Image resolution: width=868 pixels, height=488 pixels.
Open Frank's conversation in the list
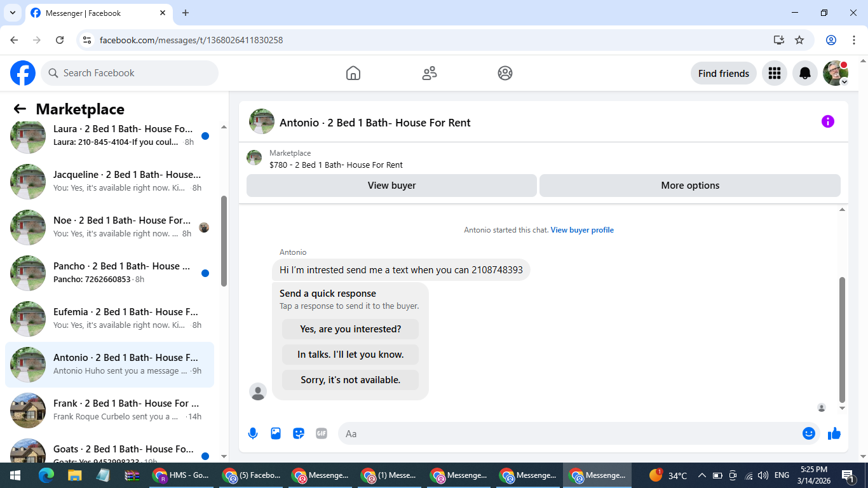point(109,410)
